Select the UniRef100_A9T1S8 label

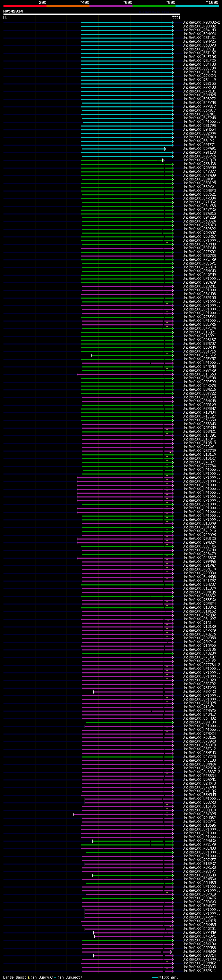pyautogui.click(x=199, y=152)
